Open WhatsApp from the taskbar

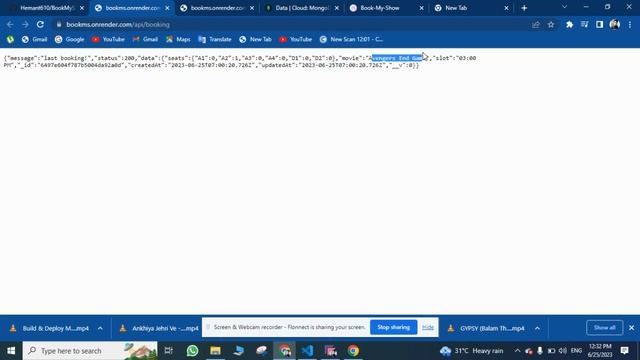(192, 351)
